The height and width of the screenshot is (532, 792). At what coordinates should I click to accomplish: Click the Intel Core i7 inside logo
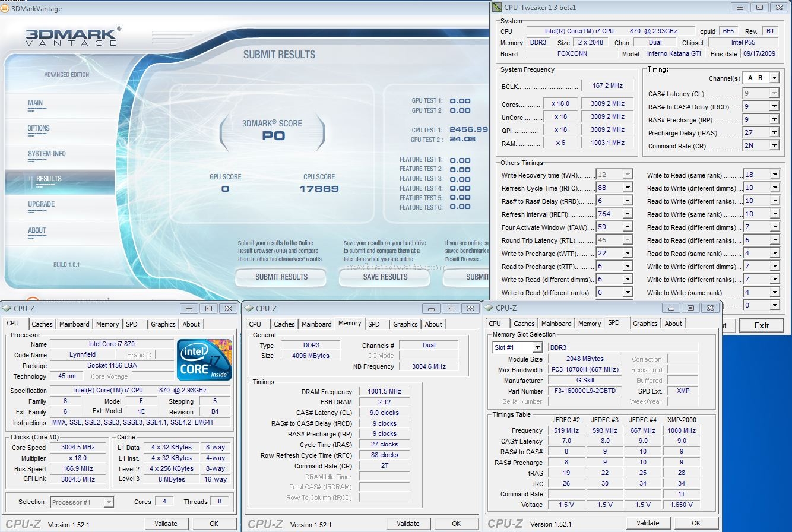tap(205, 360)
